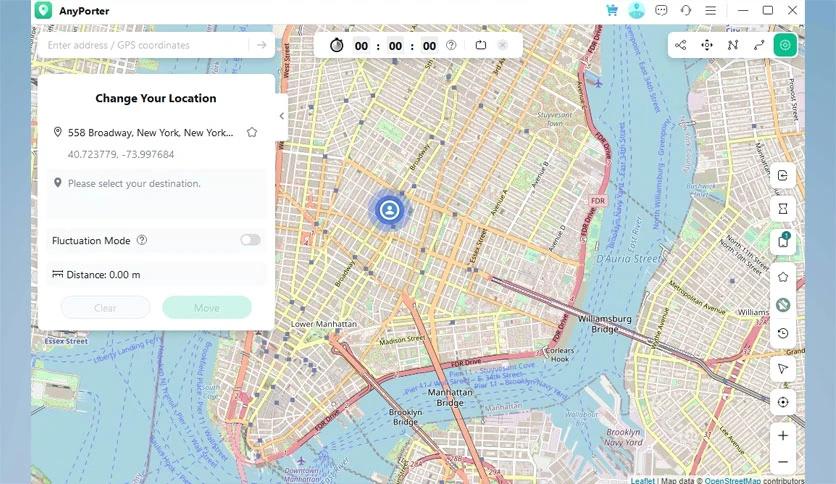Click the timer seconds value
The image size is (836, 484).
click(x=429, y=46)
